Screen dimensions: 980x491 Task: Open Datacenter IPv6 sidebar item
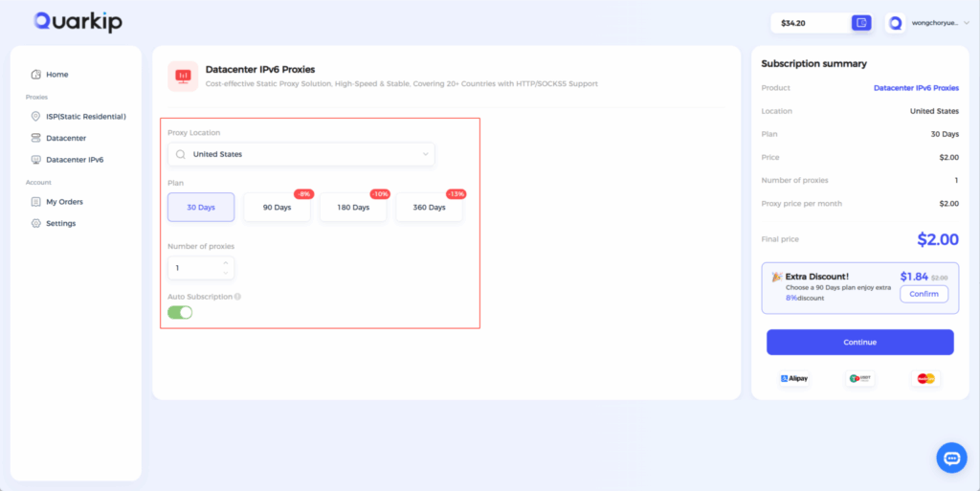click(x=76, y=159)
